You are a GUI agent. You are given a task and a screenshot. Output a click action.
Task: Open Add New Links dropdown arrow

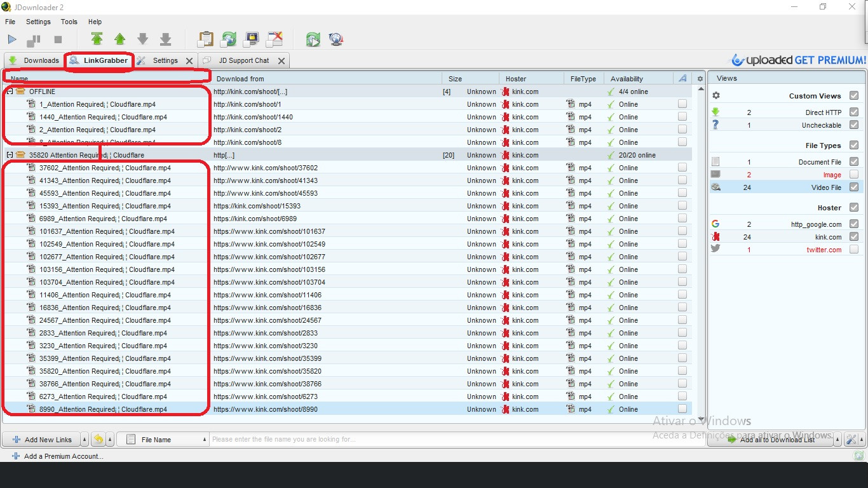pos(85,440)
